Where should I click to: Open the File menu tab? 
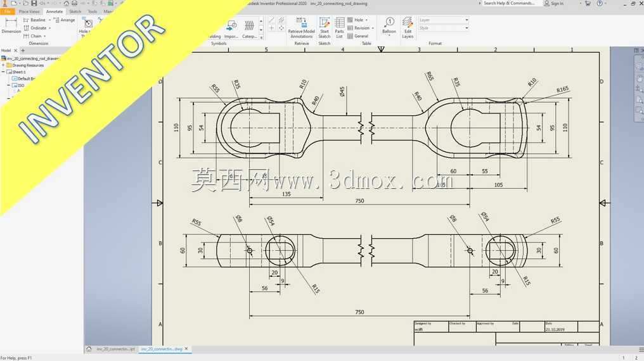(8, 11)
